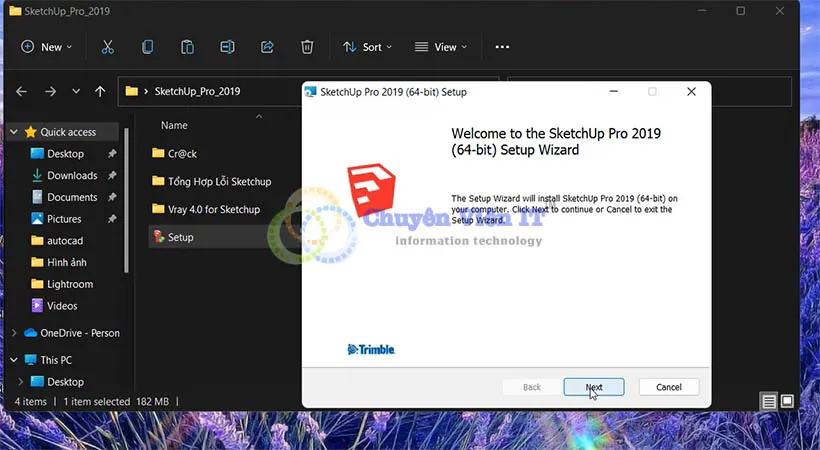
Task: Click the Cut scissors icon in toolbar
Action: coord(108,47)
